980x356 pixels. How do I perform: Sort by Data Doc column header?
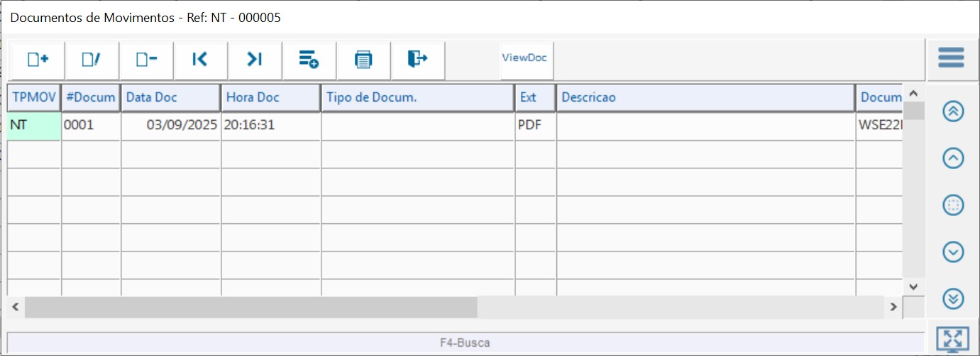170,98
